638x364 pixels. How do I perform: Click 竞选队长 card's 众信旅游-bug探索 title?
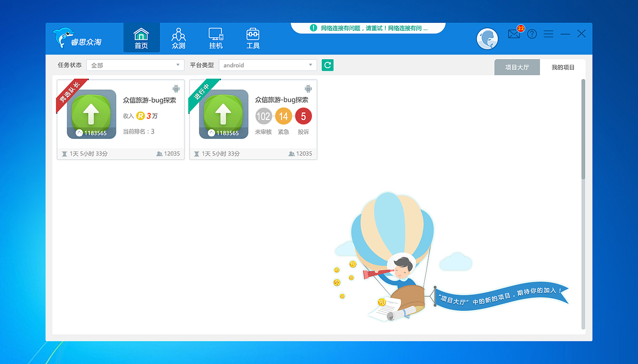click(150, 100)
